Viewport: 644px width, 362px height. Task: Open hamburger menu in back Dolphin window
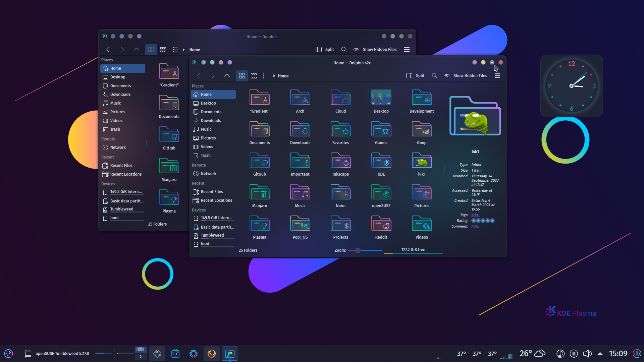pyautogui.click(x=407, y=50)
